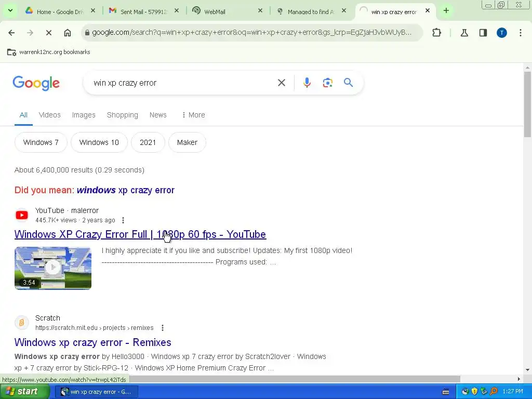Select the All results tab

[23, 115]
